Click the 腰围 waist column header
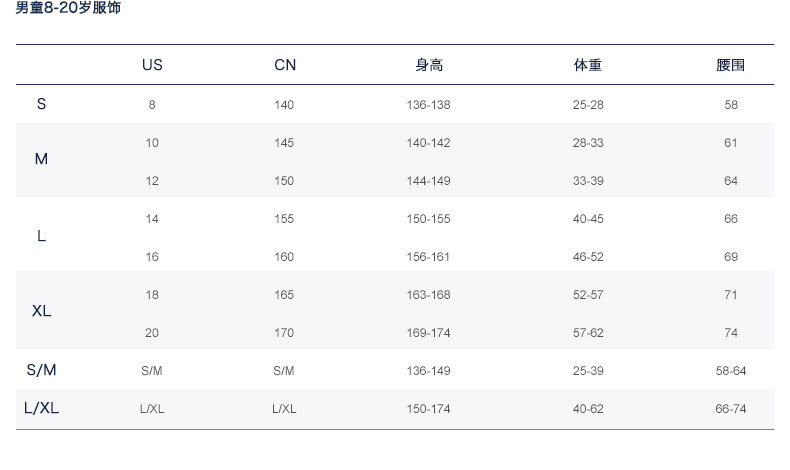790x470 pixels. click(x=731, y=65)
